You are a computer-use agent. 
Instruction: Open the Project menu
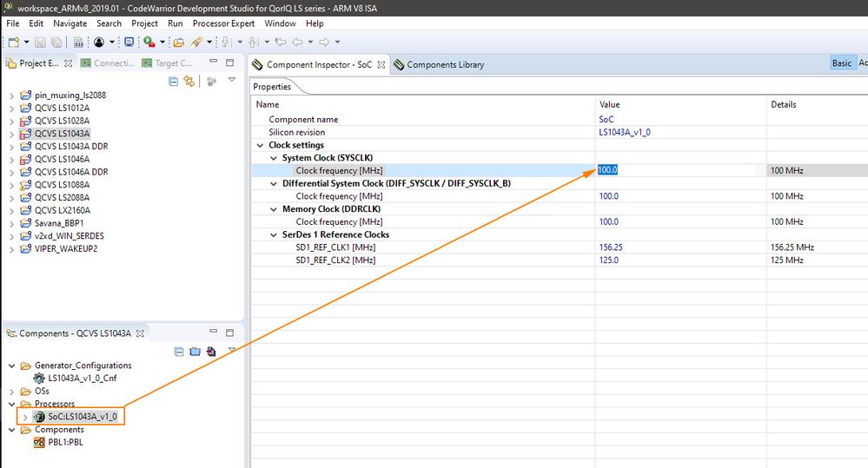point(144,23)
